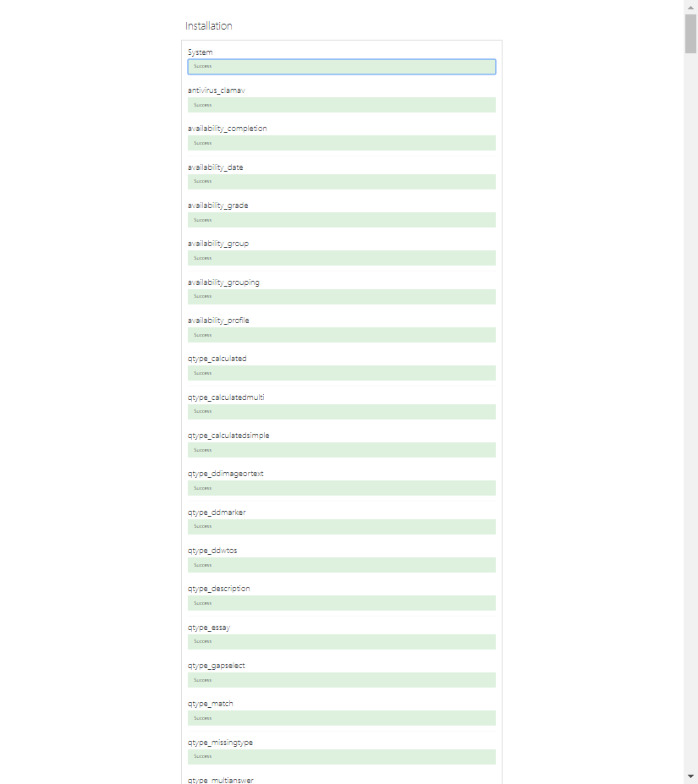Click the Success bar under availability_date

coord(342,182)
